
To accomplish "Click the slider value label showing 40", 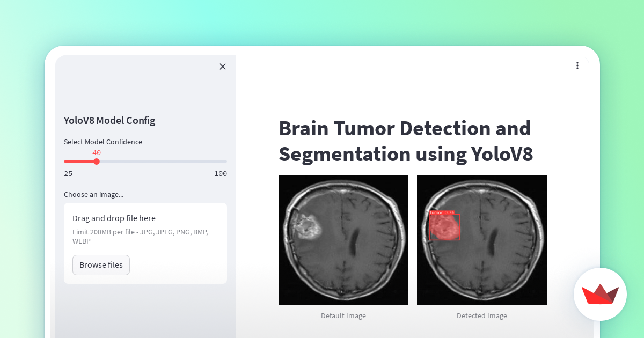I will click(x=97, y=152).
